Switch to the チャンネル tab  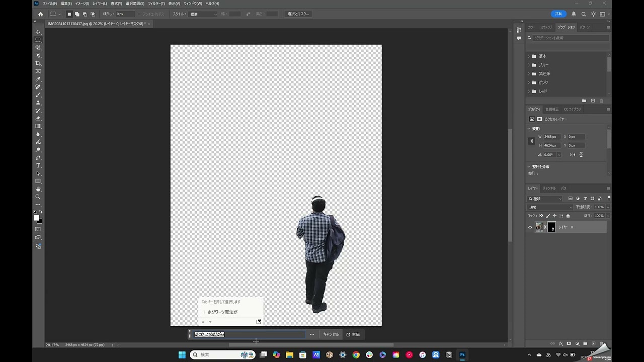(x=549, y=188)
